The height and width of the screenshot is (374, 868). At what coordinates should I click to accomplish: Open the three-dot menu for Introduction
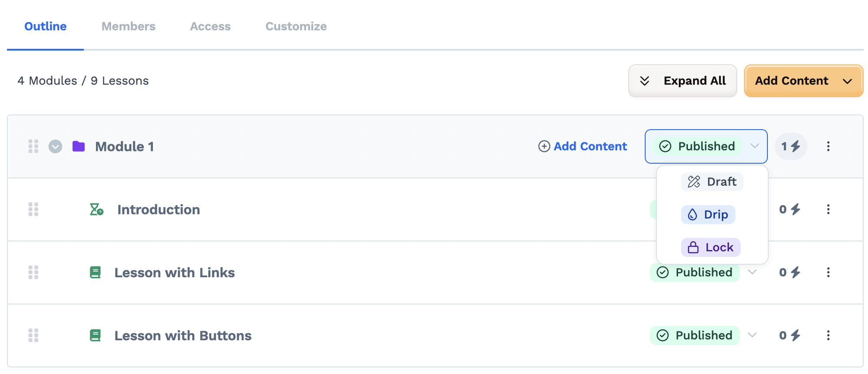pos(828,210)
